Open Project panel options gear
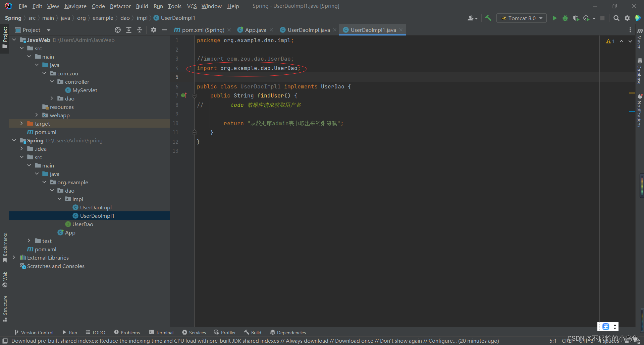Image resolution: width=644 pixels, height=345 pixels. pyautogui.click(x=154, y=30)
